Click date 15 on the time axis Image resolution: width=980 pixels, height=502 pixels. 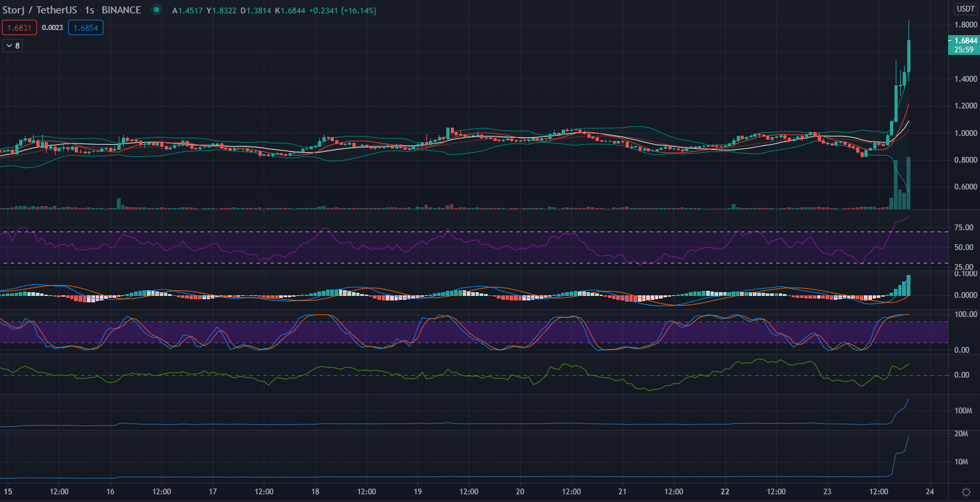click(8, 492)
